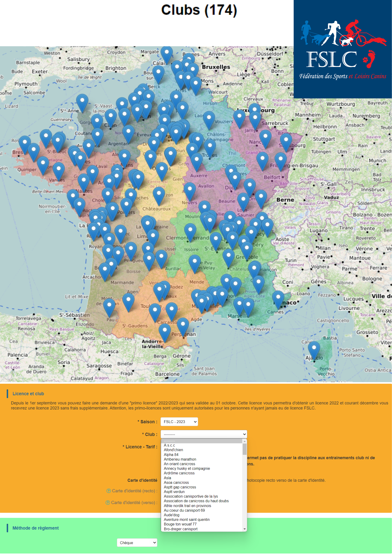The height and width of the screenshot is (555, 392).
Task: Click the FSLC federation logo
Action: pyautogui.click(x=343, y=49)
